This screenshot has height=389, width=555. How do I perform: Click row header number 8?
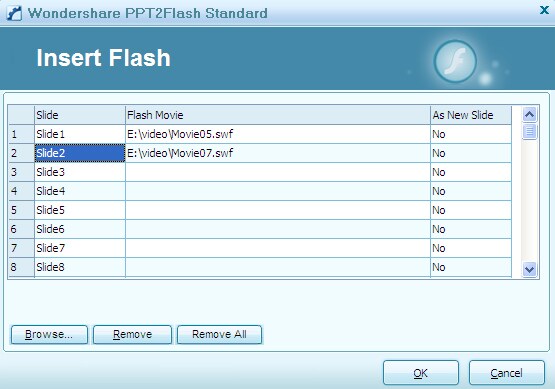pos(21,267)
